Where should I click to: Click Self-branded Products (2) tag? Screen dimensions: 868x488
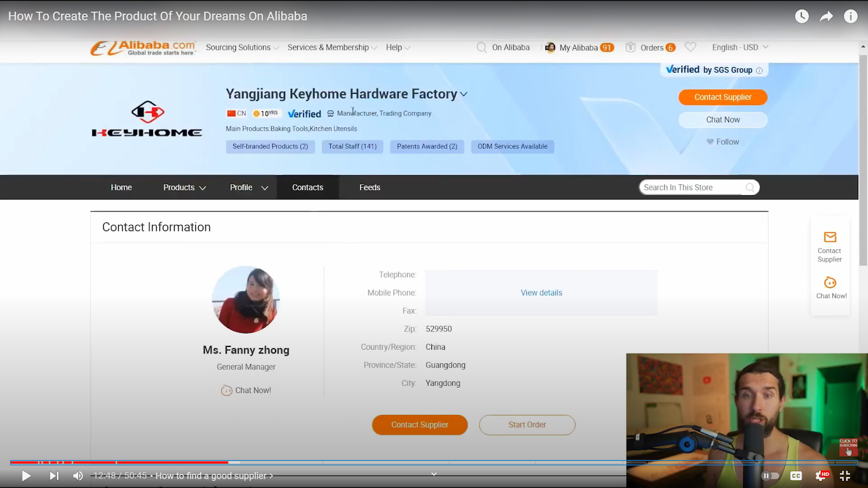[270, 146]
